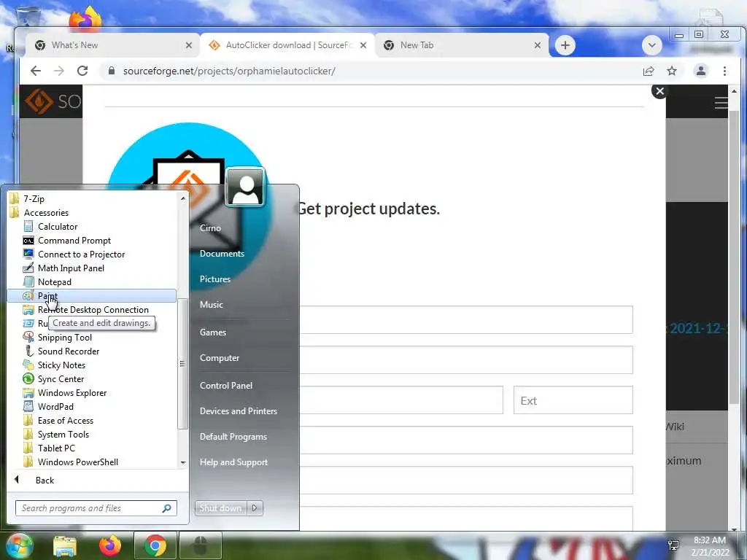
Task: Click the Shut down button
Action: 220,508
